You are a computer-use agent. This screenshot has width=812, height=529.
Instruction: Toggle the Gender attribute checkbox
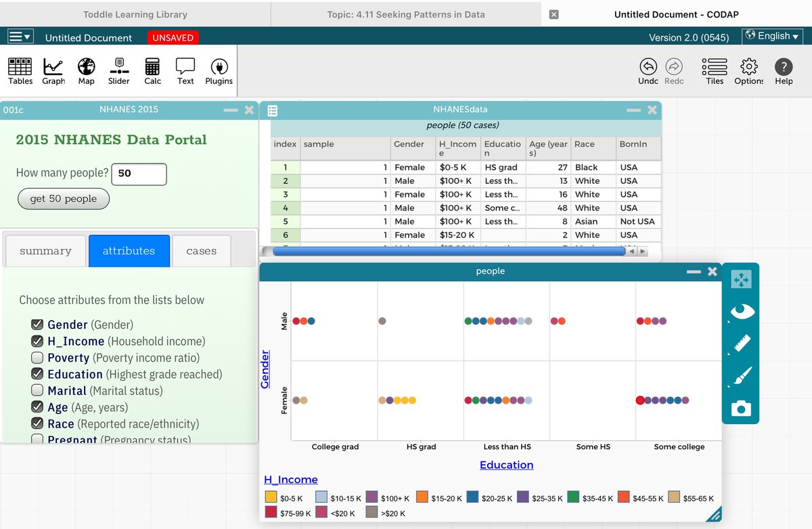(37, 325)
